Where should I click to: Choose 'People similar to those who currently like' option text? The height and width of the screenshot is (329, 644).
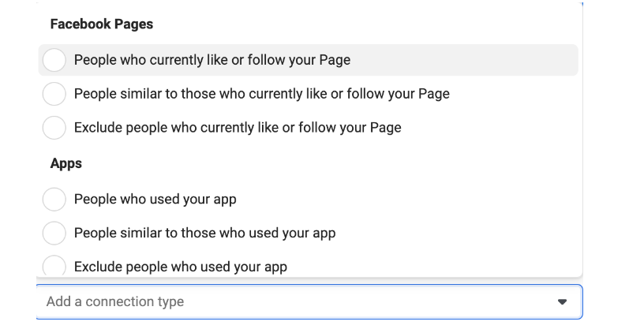pos(262,94)
